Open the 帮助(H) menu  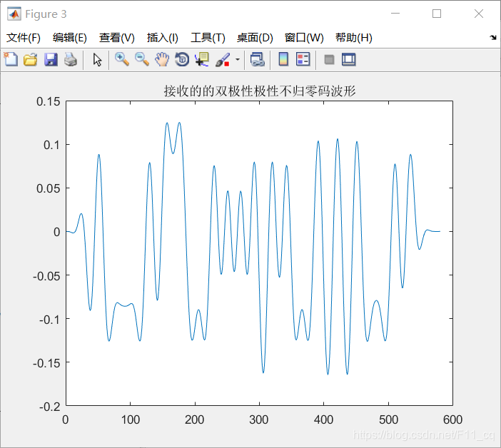pos(354,38)
